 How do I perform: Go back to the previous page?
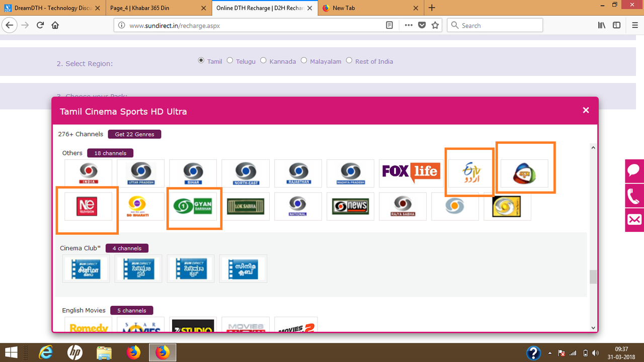10,25
